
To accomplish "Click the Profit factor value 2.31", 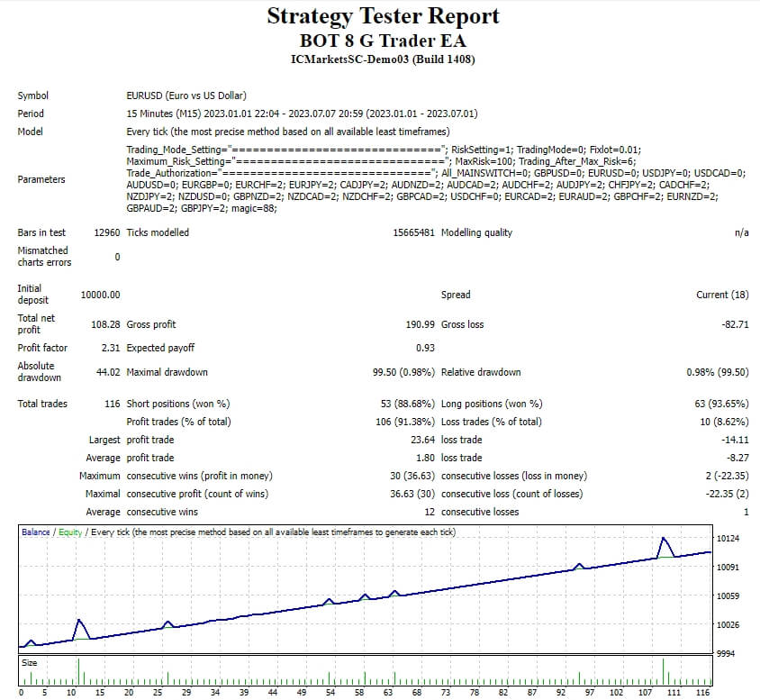I will tap(109, 347).
